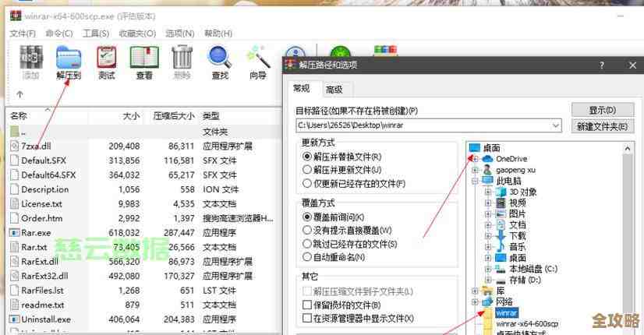This screenshot has width=644, height=335.
Task: Open the 工具(S) menu
Action: coord(96,33)
